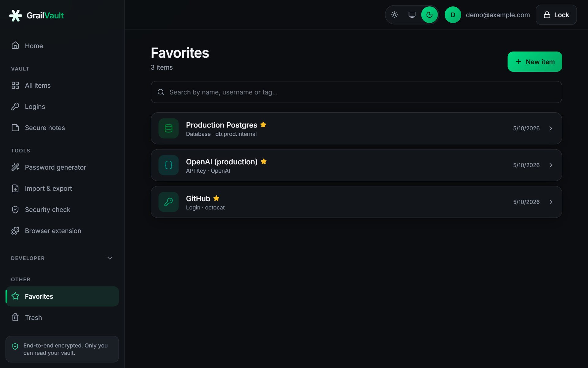Switch to light theme sun icon
The image size is (588, 368).
click(394, 15)
